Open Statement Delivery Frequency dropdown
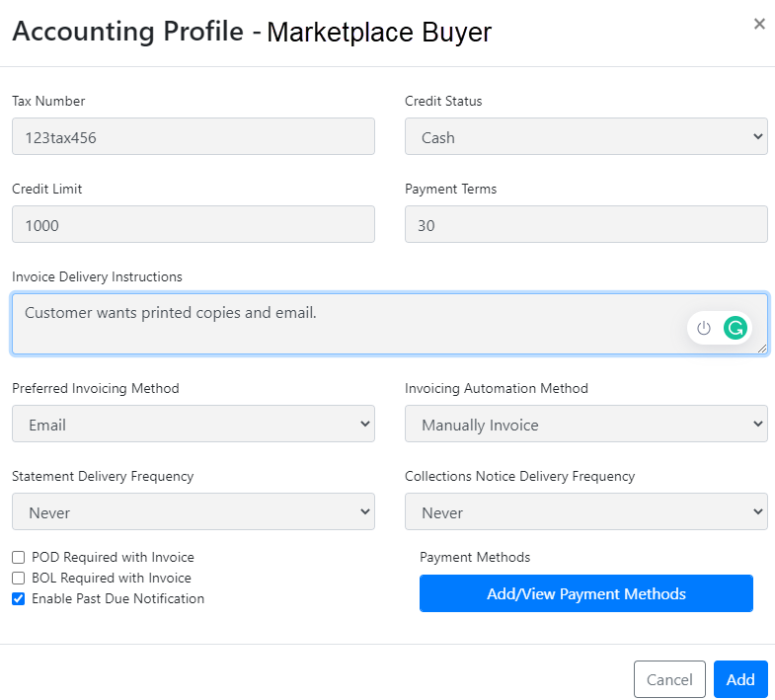This screenshot has width=775, height=700. tap(194, 511)
